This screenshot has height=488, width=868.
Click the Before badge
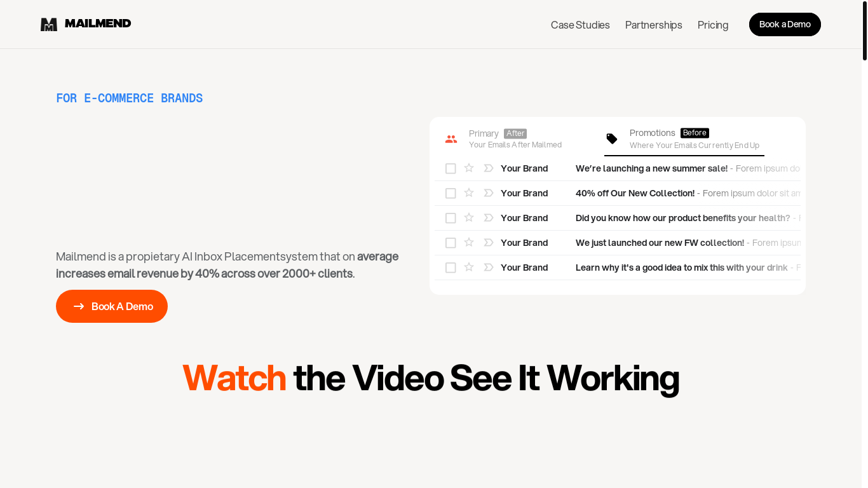pos(695,133)
